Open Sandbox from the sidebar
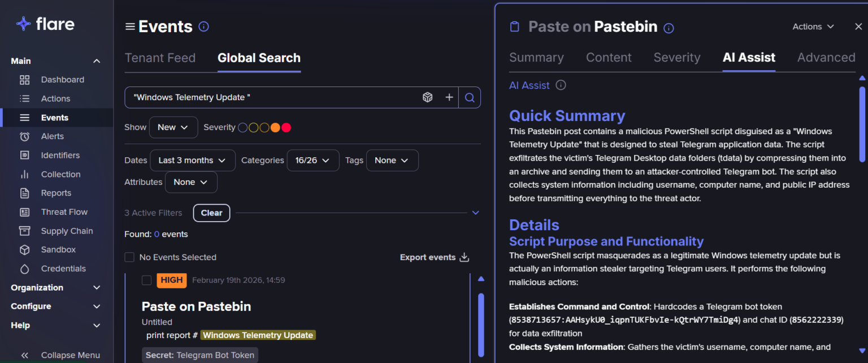The width and height of the screenshot is (868, 363). click(x=58, y=249)
